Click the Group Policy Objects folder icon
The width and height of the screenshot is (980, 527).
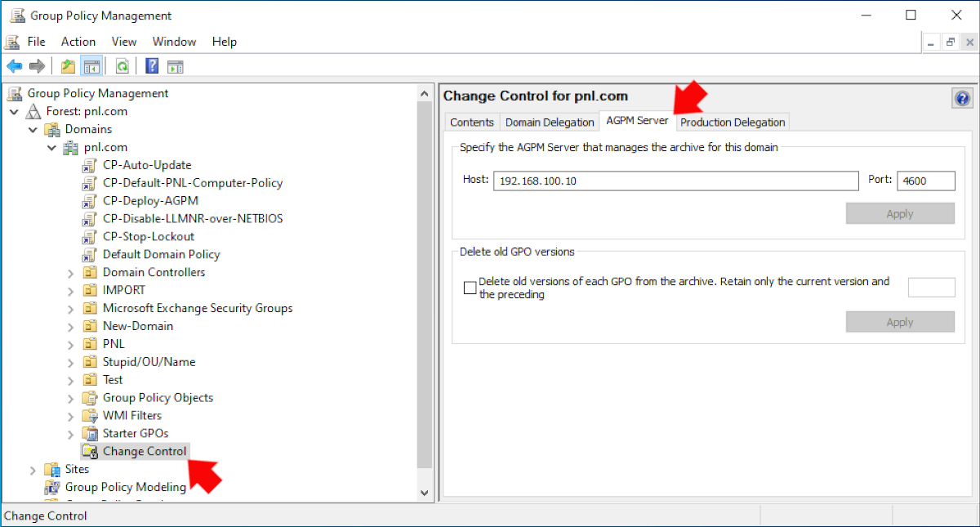(91, 398)
